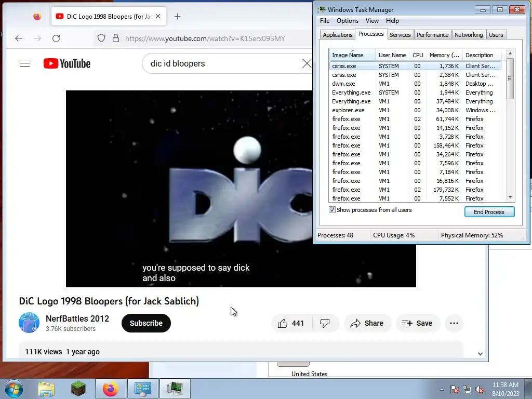
Task: Switch to the Performance tab
Action: [433, 35]
